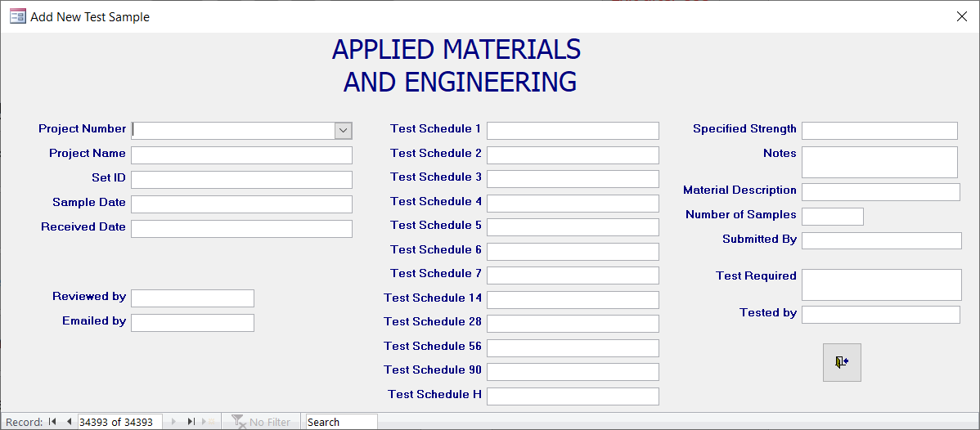The width and height of the screenshot is (980, 430).
Task: Click the exit door icon button
Action: 841,362
